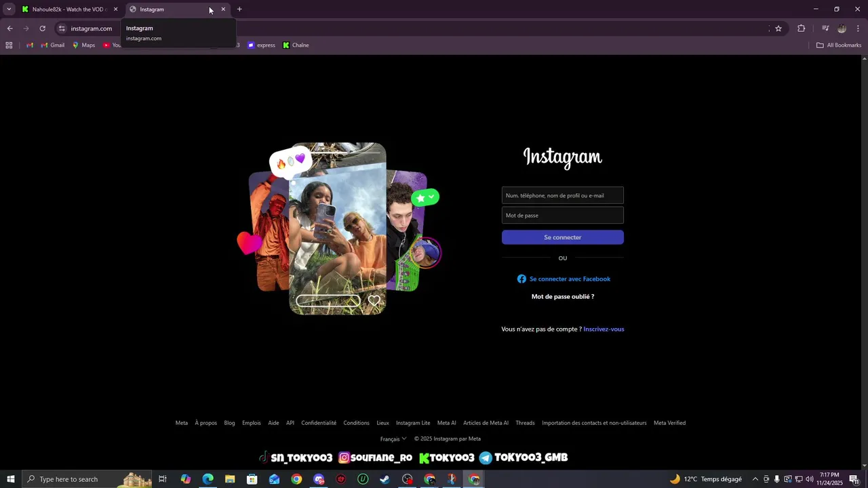Open the Meta AI footer link

(446, 423)
